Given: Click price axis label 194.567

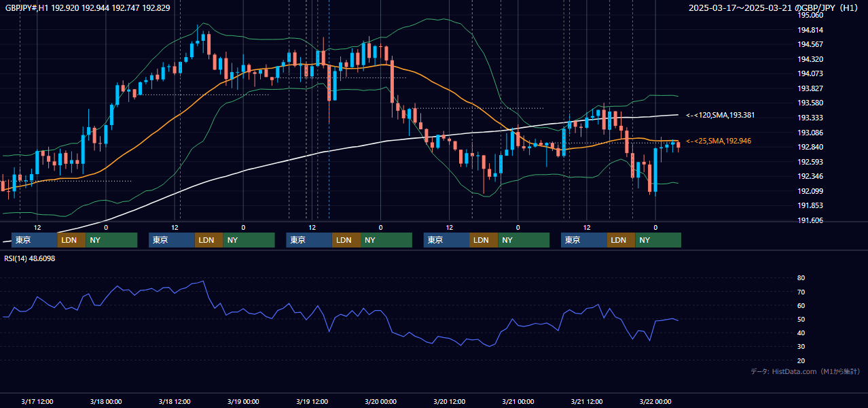Looking at the screenshot, I should coord(810,44).
